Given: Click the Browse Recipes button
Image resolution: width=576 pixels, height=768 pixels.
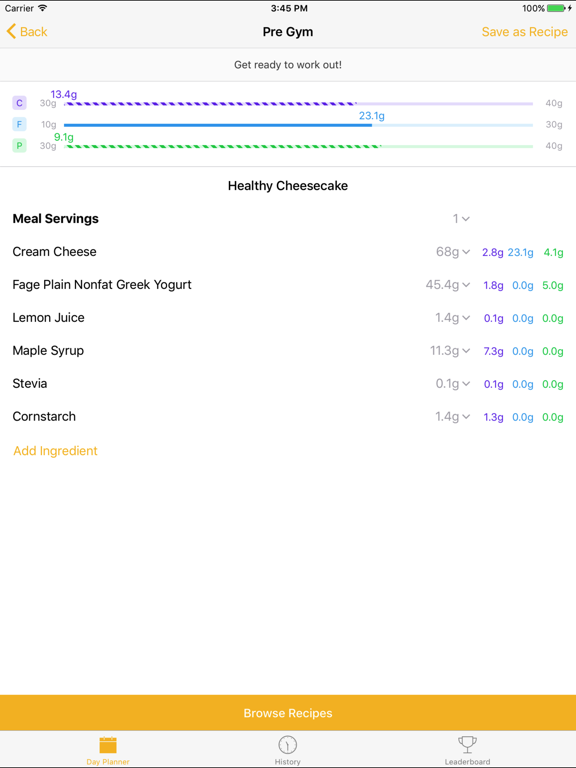Looking at the screenshot, I should pyautogui.click(x=288, y=713).
